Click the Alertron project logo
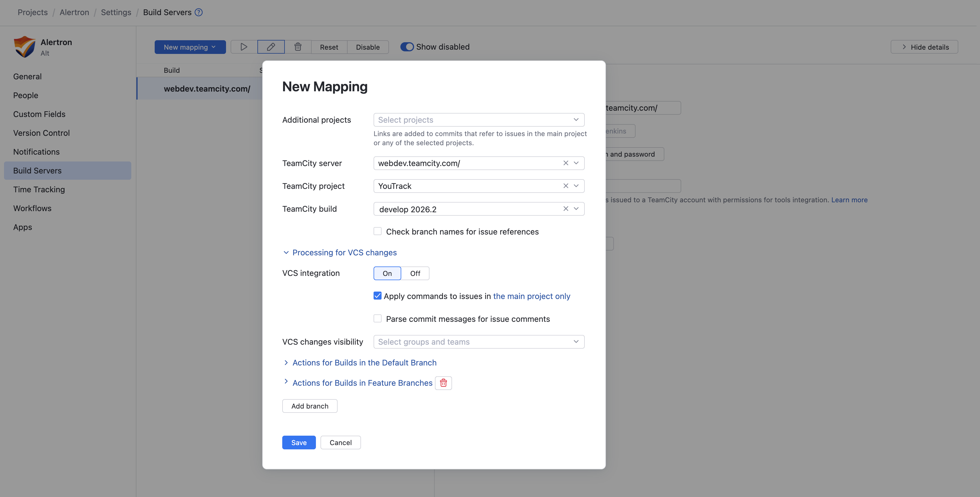The height and width of the screenshot is (497, 980). [x=25, y=47]
